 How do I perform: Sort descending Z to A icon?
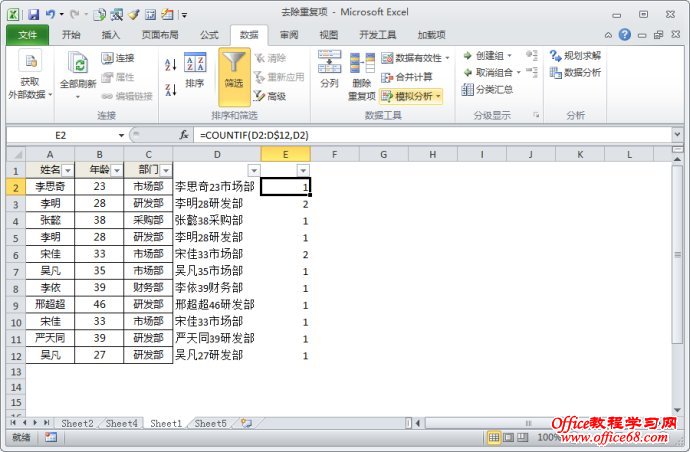pyautogui.click(x=171, y=90)
